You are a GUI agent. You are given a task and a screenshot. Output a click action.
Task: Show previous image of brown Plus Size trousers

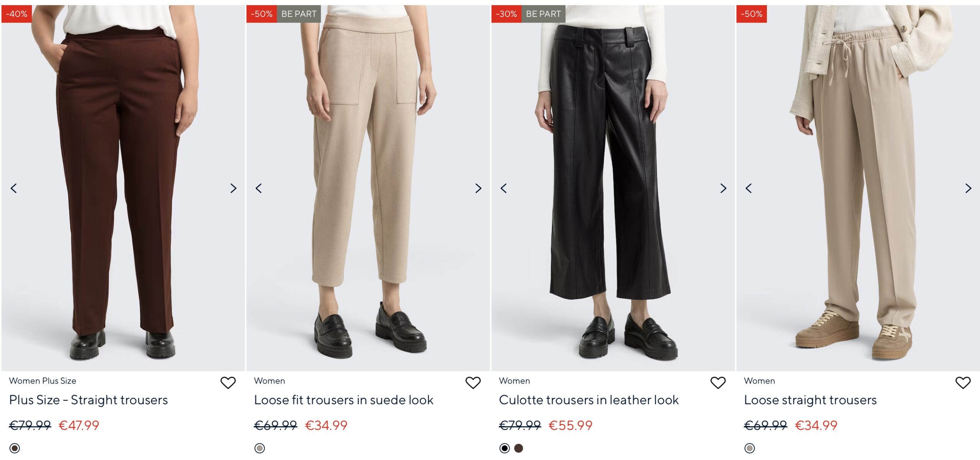pos(14,188)
